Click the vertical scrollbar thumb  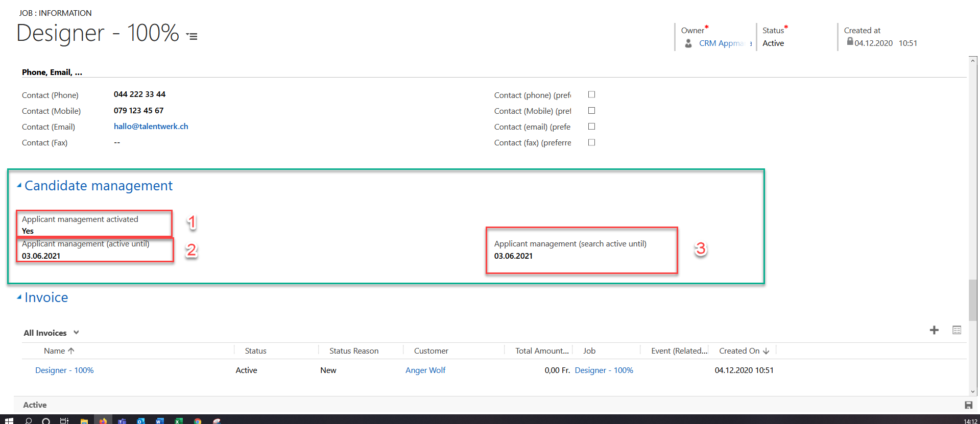(973, 301)
